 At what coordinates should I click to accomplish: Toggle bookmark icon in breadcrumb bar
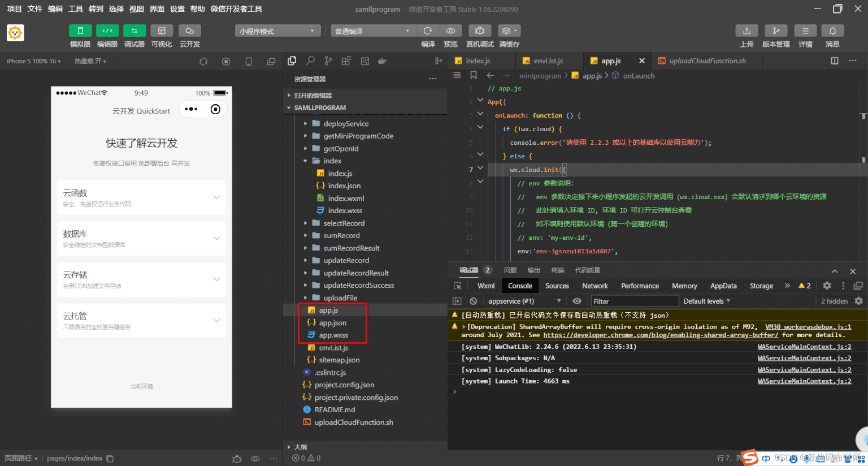point(474,75)
